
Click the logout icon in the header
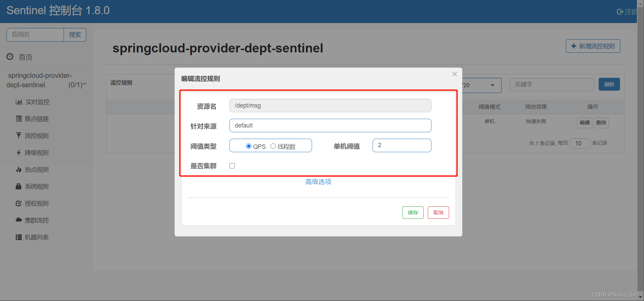coord(620,12)
